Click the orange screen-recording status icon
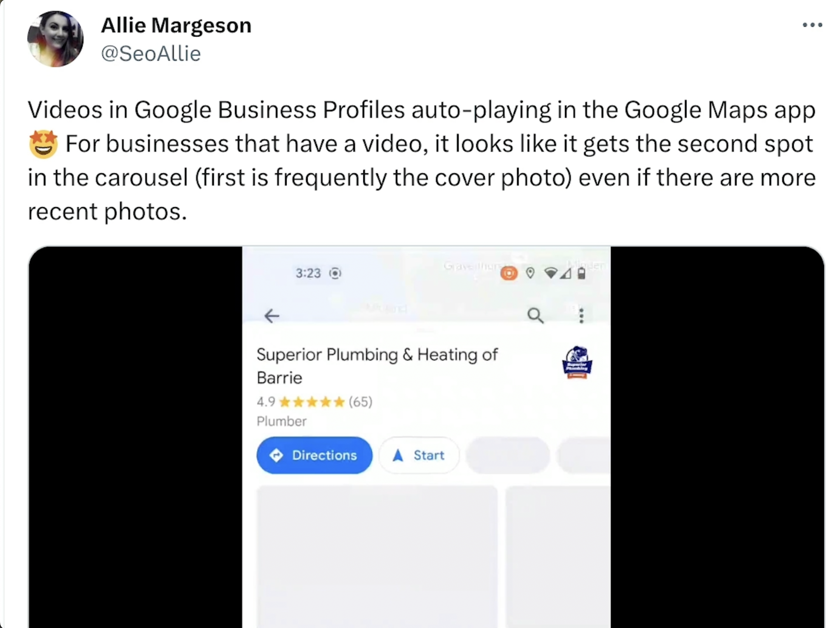 pyautogui.click(x=509, y=273)
